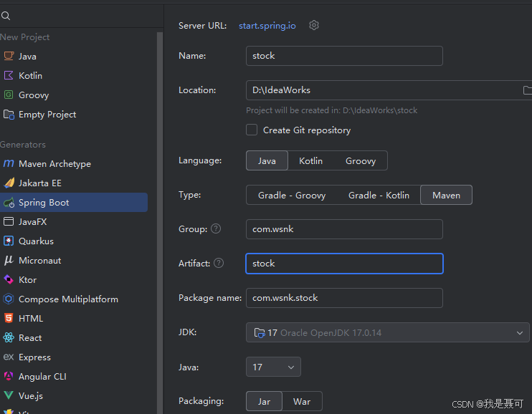Viewport: 532px width, 414px height.
Task: Click the Spring Boot leaf icon
Action: click(x=9, y=203)
